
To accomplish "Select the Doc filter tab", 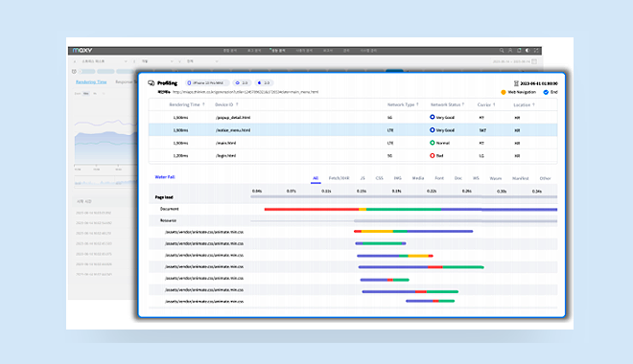I will click(x=458, y=178).
